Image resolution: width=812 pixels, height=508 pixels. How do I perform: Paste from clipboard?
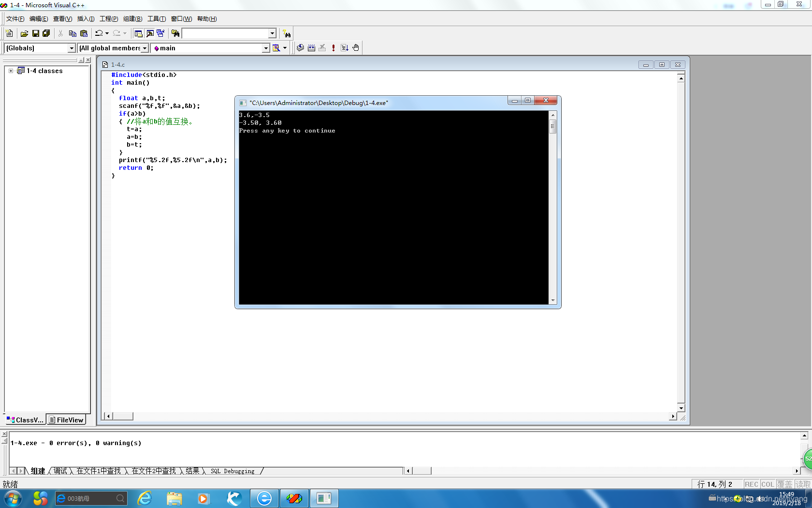point(84,33)
